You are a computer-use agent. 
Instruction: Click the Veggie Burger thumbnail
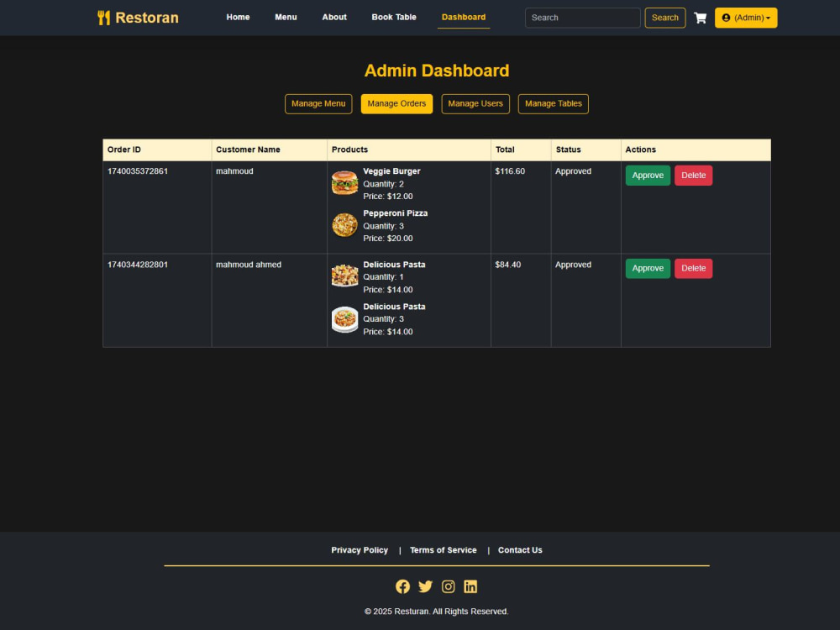(344, 183)
